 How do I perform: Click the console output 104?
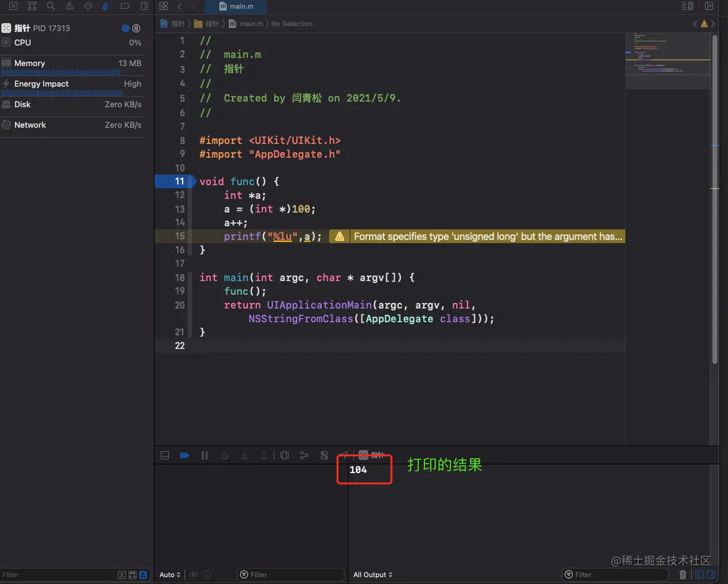coord(358,470)
